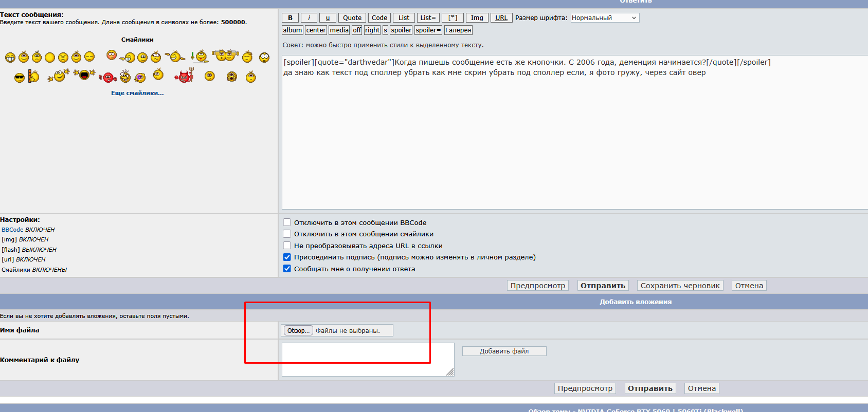Viewport: 868px width, 412px height.
Task: Insert titled 'spoiler=' tag
Action: point(428,30)
